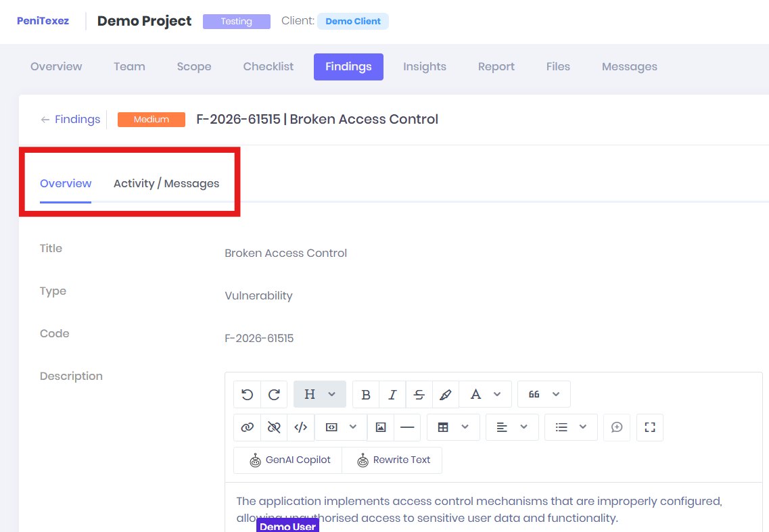
Task: Open the Insights tab
Action: [425, 67]
